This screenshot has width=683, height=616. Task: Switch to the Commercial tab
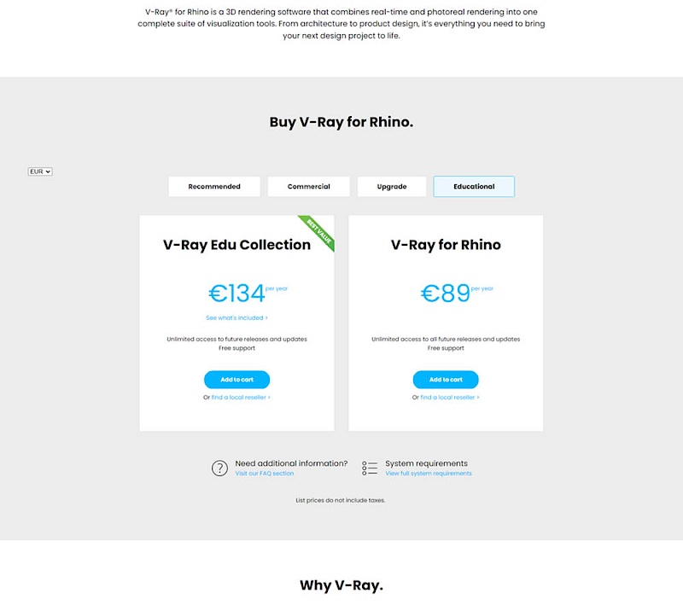point(309,186)
